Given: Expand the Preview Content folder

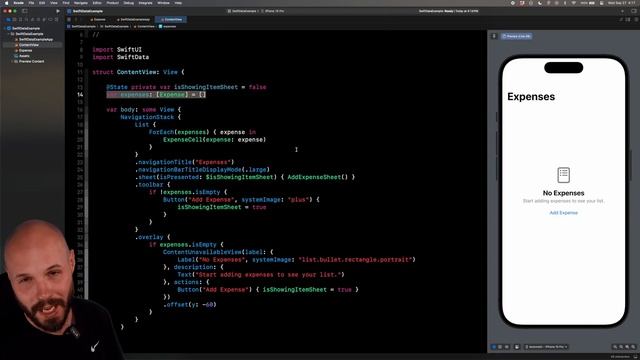Looking at the screenshot, I should tap(12, 61).
